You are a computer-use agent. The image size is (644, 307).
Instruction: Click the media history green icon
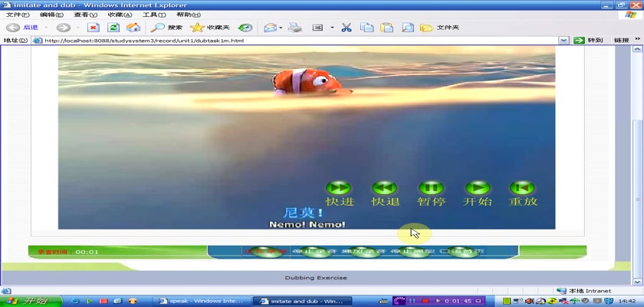[245, 28]
